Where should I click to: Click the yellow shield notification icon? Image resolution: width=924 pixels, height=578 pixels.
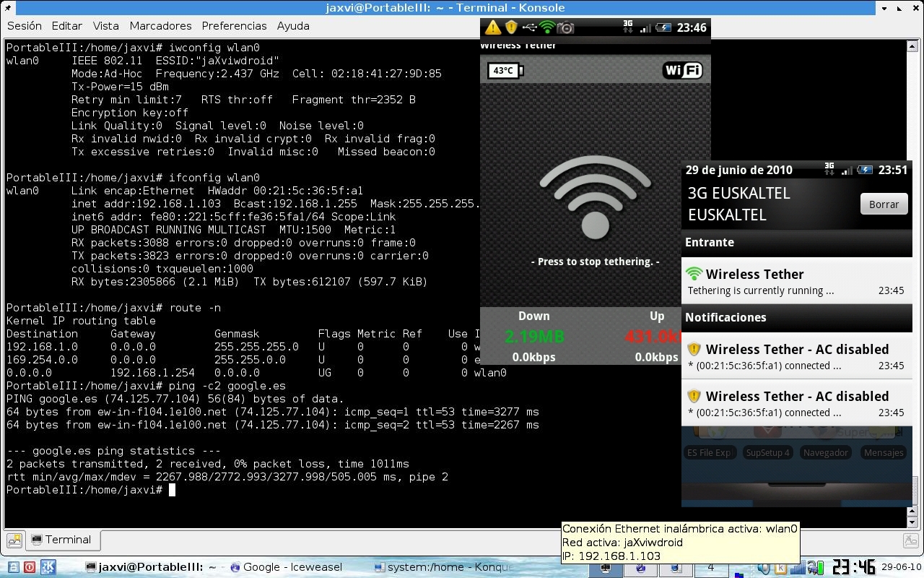[x=511, y=27]
